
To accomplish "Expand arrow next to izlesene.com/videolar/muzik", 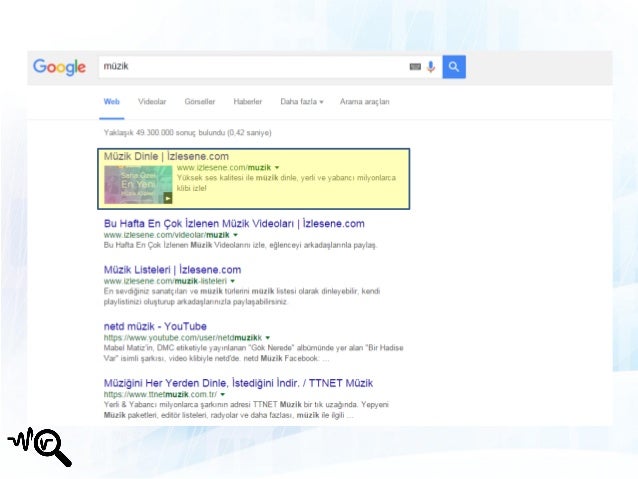I will coord(235,235).
